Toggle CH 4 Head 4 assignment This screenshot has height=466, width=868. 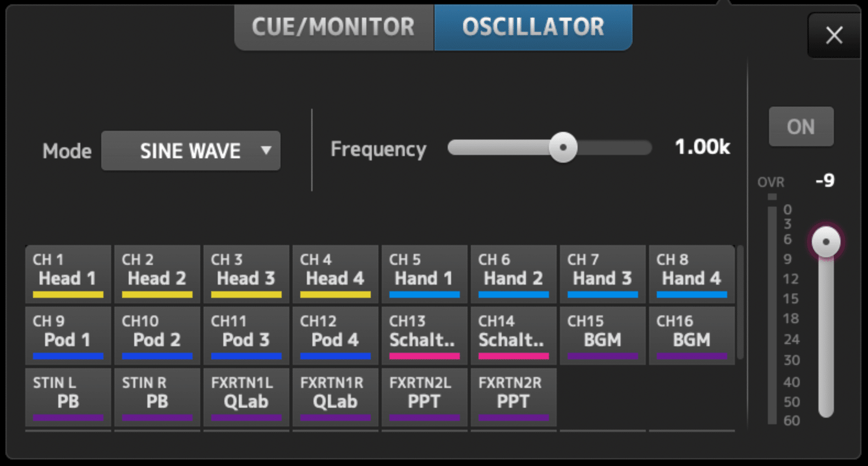coord(335,274)
